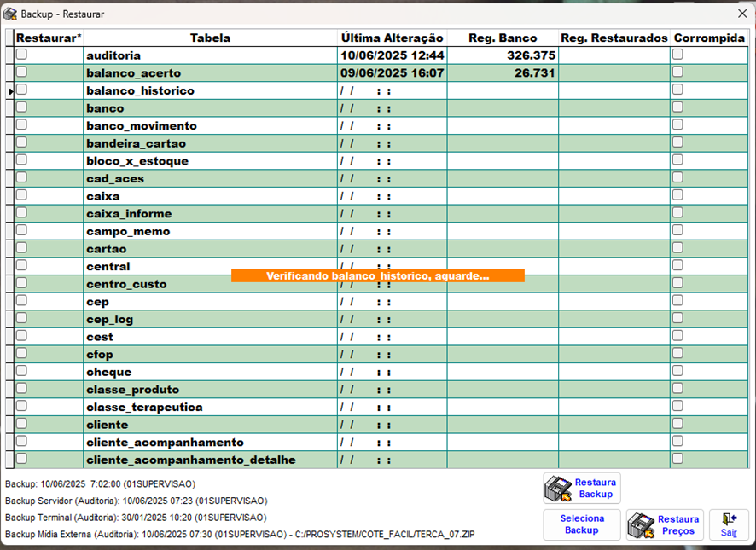Click the Backup Terminal (Auditoria) info line

[136, 518]
